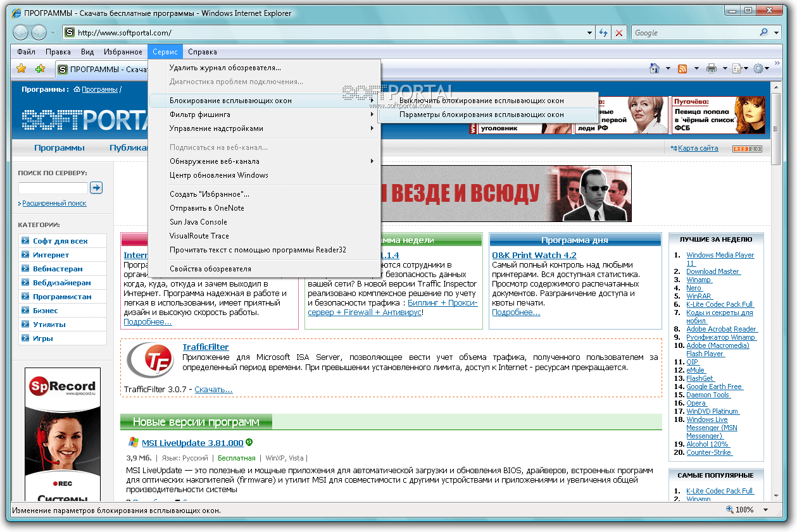The width and height of the screenshot is (797, 532).
Task: Open Google Earth Free link
Action: pos(715,387)
